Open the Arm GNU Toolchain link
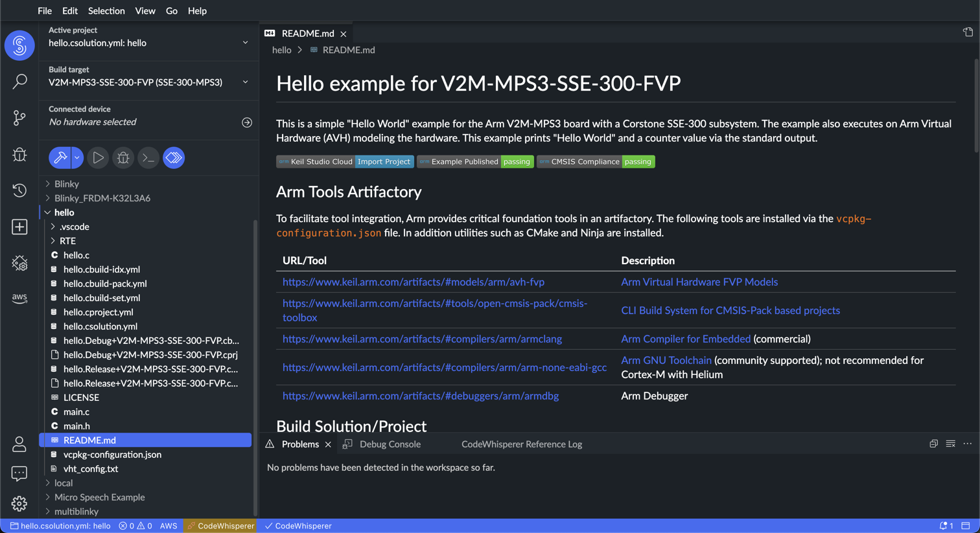The height and width of the screenshot is (533, 980). (666, 360)
